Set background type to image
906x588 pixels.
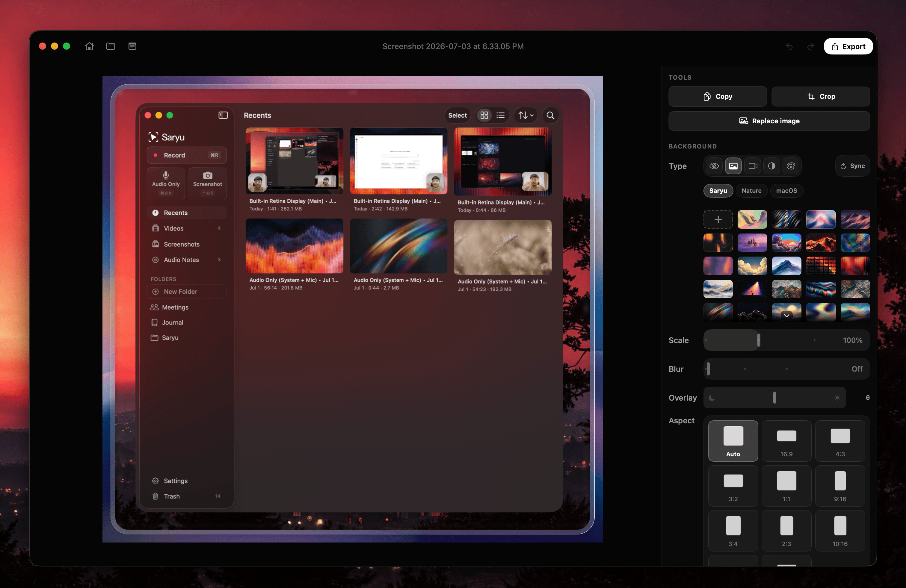[x=733, y=166]
